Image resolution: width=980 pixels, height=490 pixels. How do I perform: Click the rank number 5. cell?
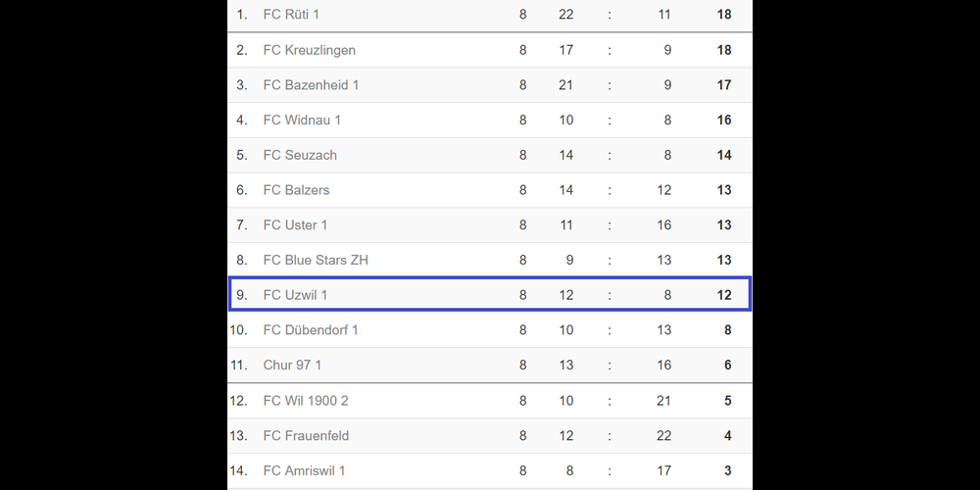click(242, 155)
